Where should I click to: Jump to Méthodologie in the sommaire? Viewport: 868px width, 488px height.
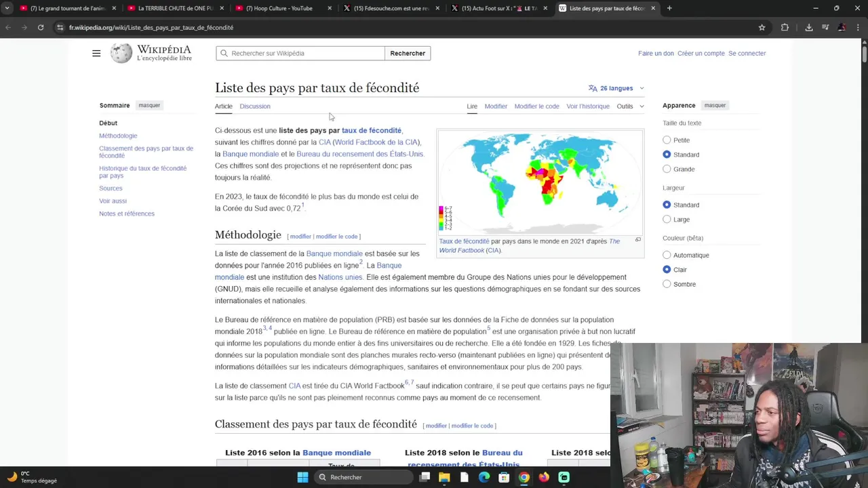(118, 136)
